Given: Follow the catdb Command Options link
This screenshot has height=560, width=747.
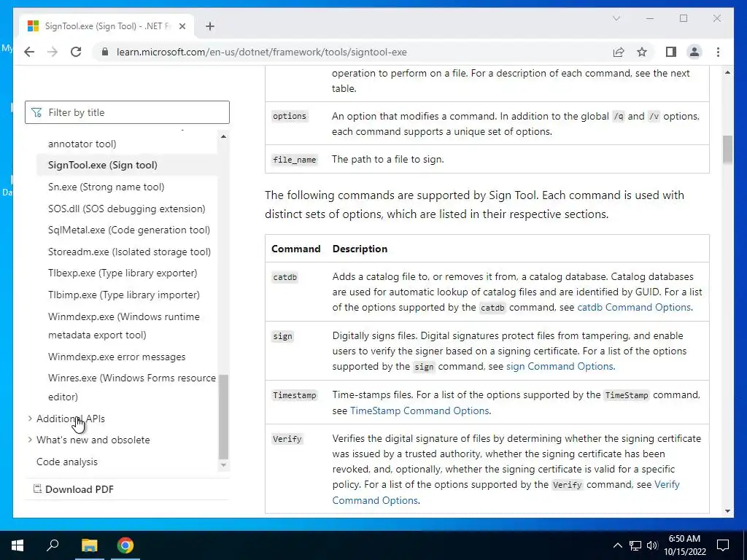Looking at the screenshot, I should pyautogui.click(x=634, y=307).
